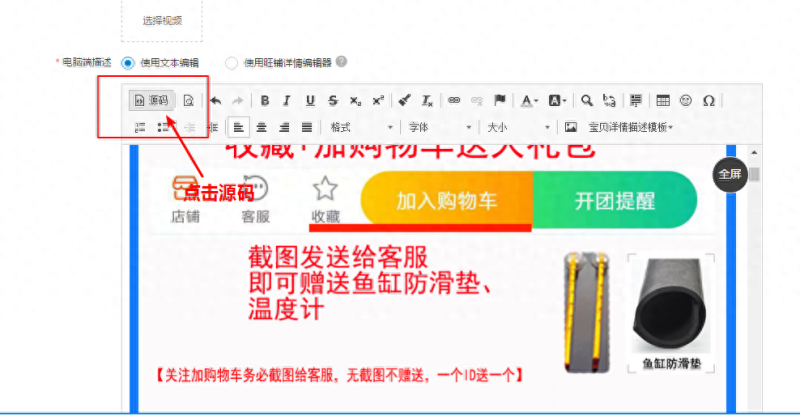Viewport: 800px width, 416px height.
Task: Insert a bulleted list
Action: (163, 128)
